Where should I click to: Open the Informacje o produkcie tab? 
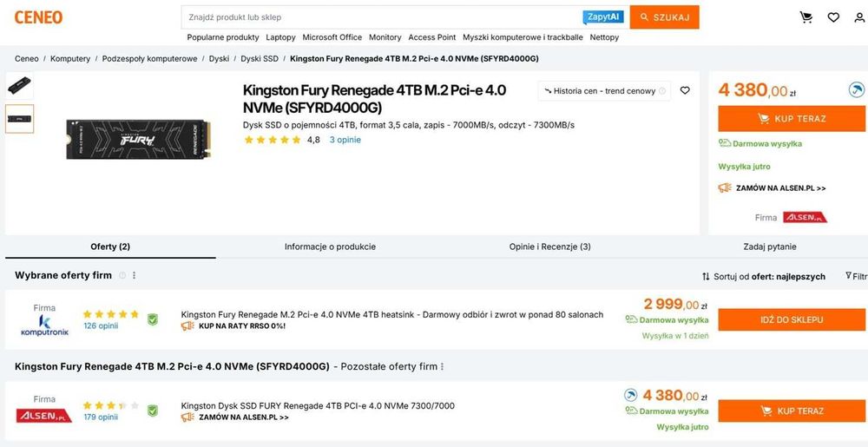coord(330,247)
